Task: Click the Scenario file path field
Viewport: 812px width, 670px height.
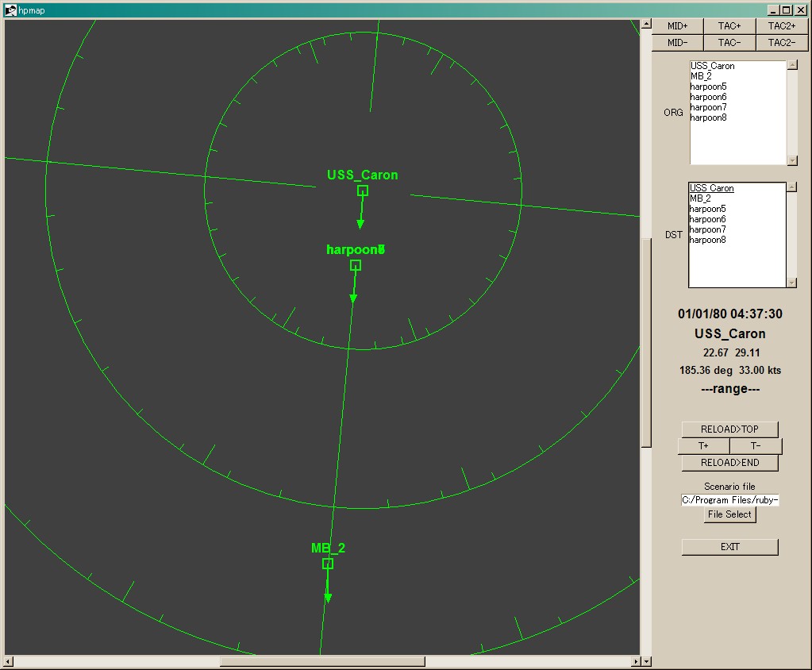Action: click(729, 499)
